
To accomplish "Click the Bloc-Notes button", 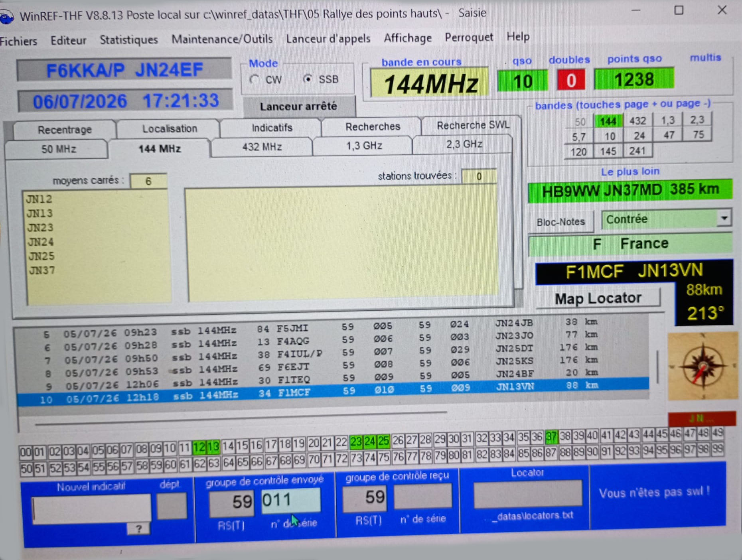I will pyautogui.click(x=560, y=222).
